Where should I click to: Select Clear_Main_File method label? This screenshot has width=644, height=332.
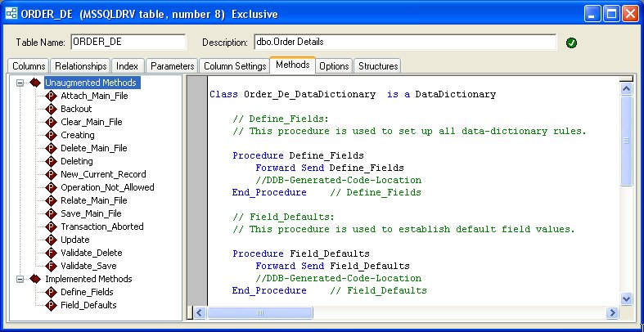point(92,123)
